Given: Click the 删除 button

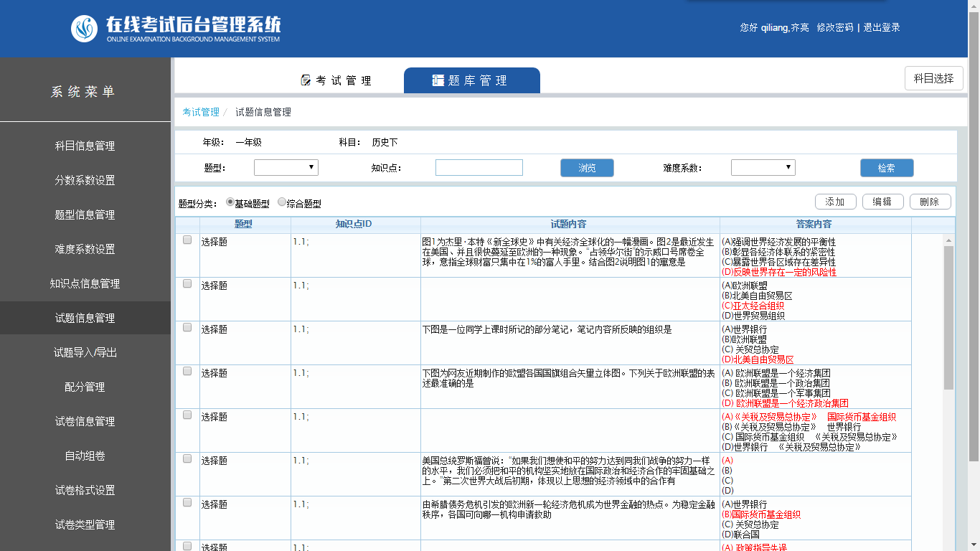Looking at the screenshot, I should pos(930,202).
